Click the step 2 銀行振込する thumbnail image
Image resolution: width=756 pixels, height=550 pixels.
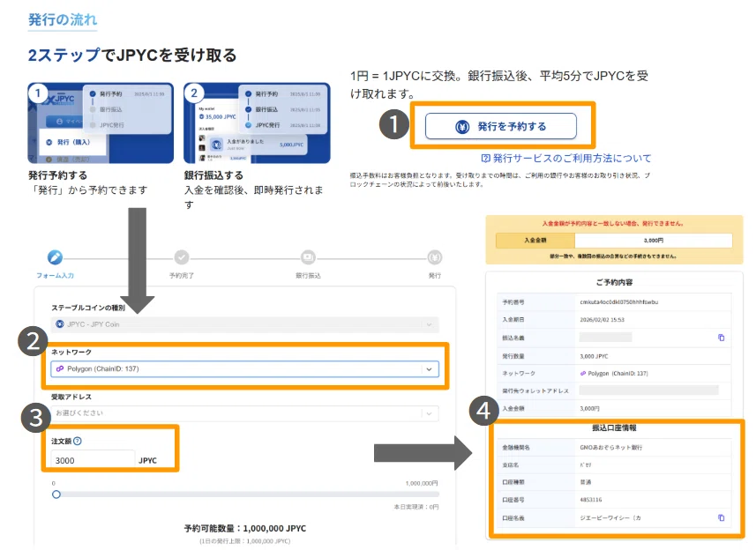click(x=257, y=123)
